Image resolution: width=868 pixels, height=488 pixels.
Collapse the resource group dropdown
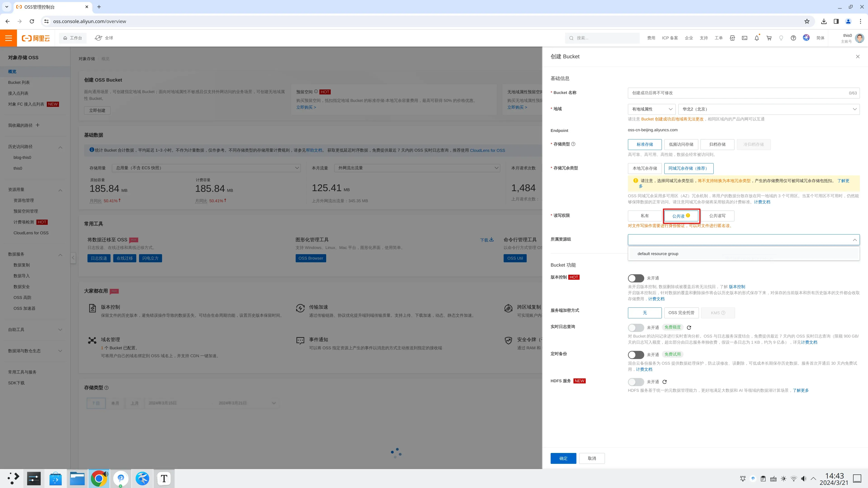pyautogui.click(x=854, y=240)
